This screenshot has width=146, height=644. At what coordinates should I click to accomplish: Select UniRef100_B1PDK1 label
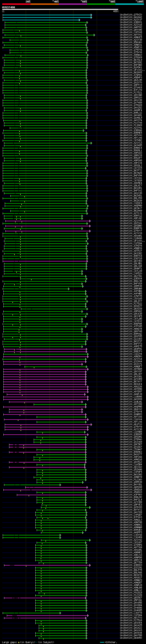pyautogui.click(x=131, y=67)
